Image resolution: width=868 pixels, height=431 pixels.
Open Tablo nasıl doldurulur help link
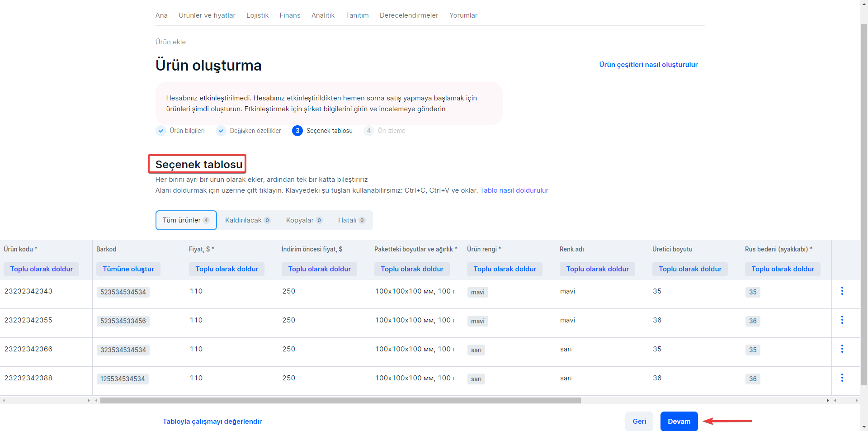coord(514,190)
